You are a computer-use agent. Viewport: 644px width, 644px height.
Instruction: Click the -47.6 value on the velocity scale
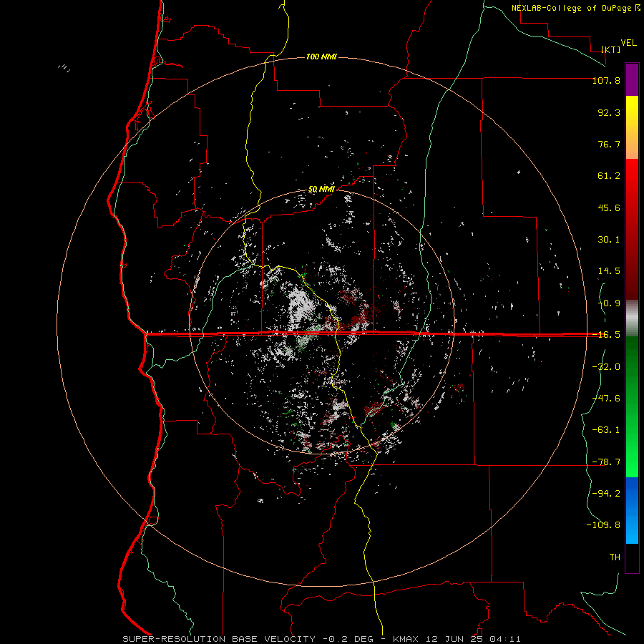(606, 399)
